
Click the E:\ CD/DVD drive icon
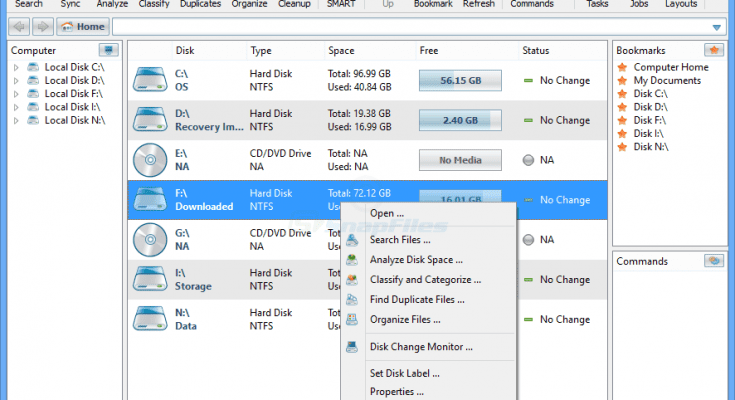point(150,160)
